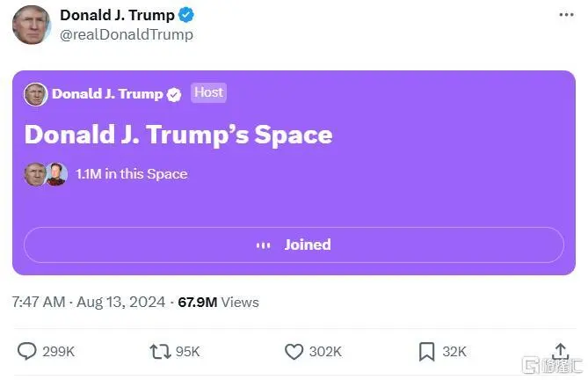Open the 7:47 AM · Aug 13, 2024 timestamp
This screenshot has width=588, height=380.
click(x=89, y=302)
